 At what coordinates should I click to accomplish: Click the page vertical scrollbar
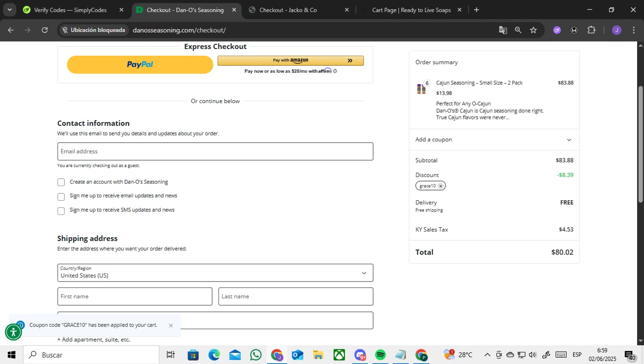point(641,144)
